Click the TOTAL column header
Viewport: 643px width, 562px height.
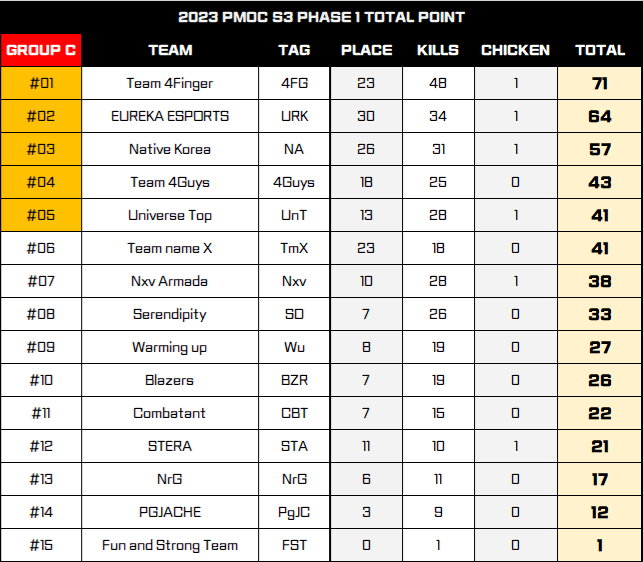[x=600, y=50]
